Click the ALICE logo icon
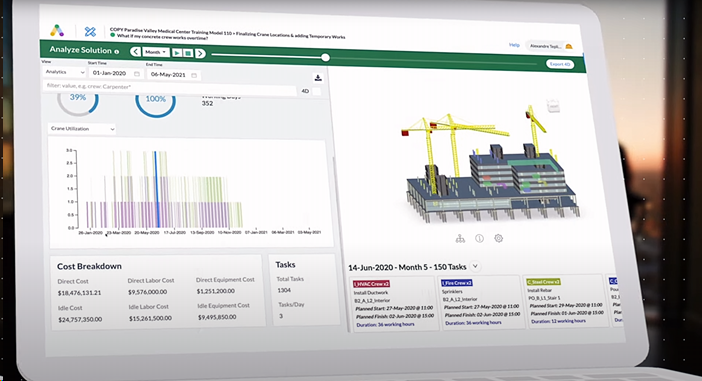 [x=57, y=30]
